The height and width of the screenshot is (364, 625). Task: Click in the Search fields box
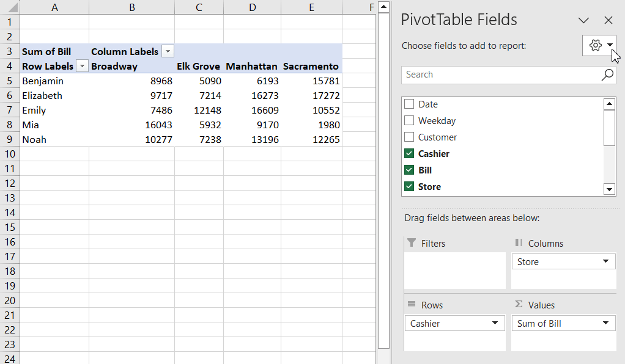click(495, 75)
